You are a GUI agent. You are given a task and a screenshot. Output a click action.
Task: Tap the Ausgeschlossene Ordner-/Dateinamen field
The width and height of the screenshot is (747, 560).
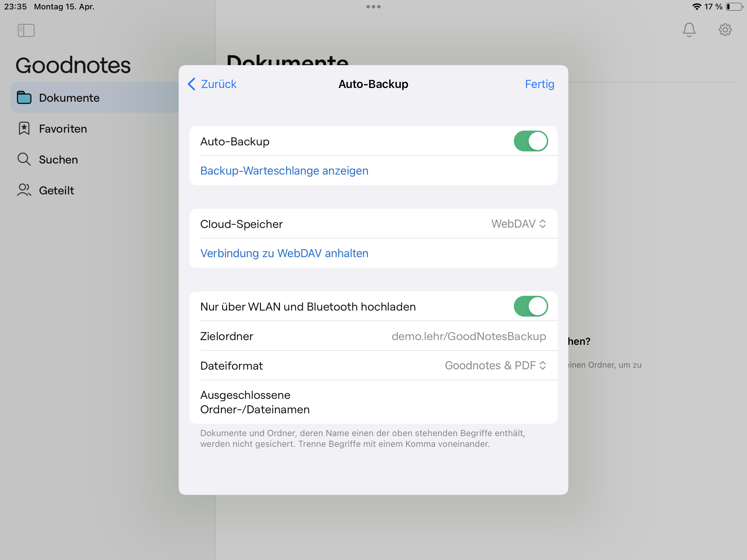pos(373,402)
